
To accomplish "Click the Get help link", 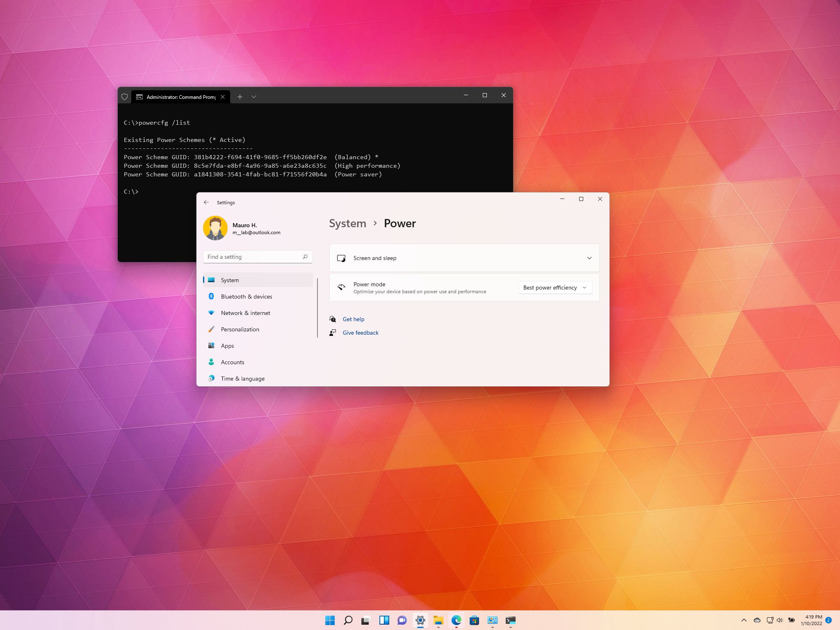I will point(353,318).
